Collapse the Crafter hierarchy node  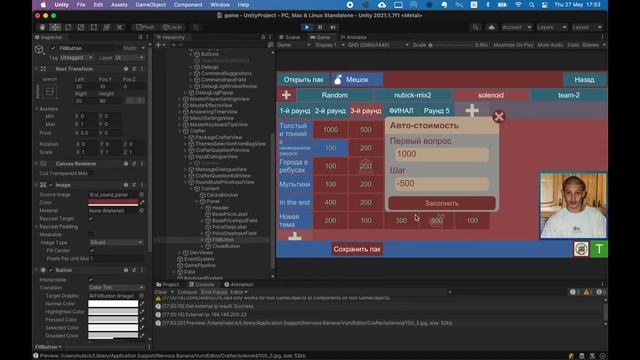180,131
